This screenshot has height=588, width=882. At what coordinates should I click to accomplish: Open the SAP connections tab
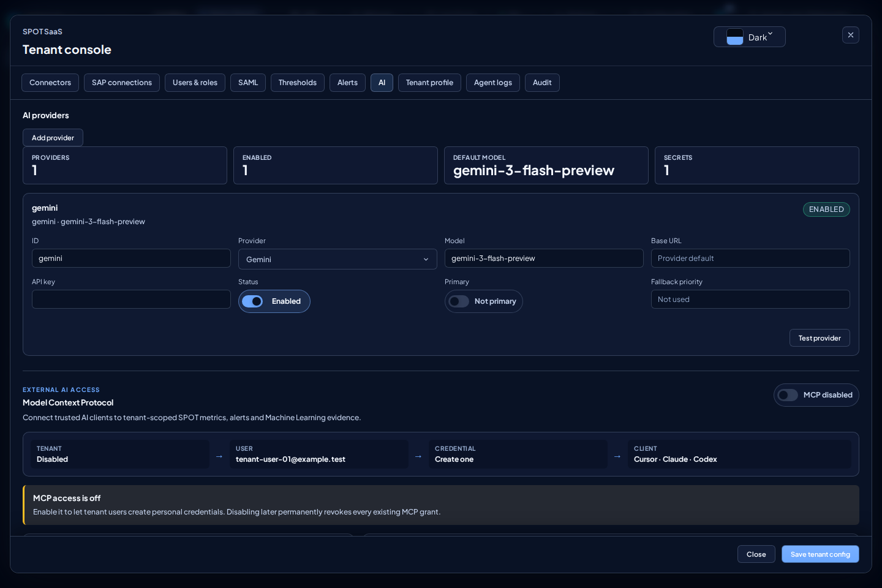click(122, 83)
